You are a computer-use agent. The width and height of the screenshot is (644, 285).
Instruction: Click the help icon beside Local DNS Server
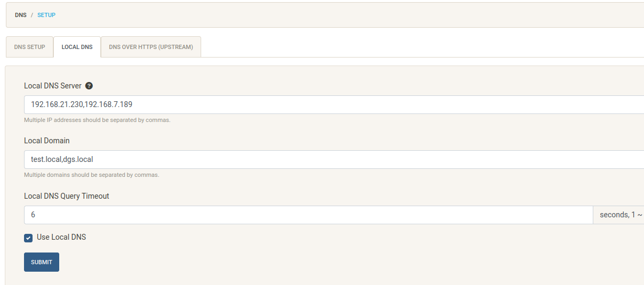89,86
